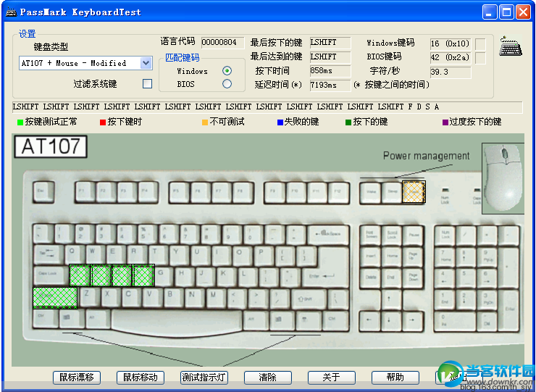Click the Power management label text
Screen dimensions: 536x392
coord(427,156)
